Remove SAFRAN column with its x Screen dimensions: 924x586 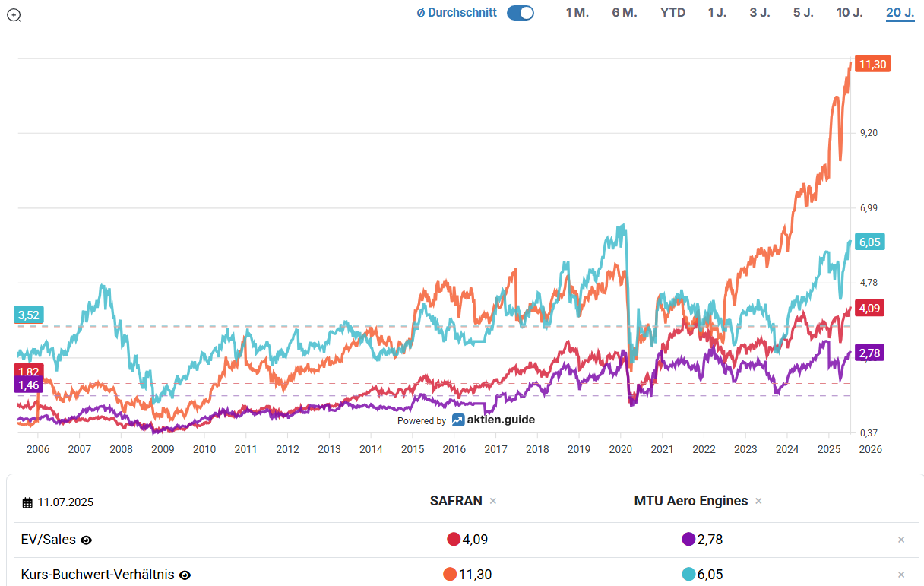pyautogui.click(x=493, y=501)
